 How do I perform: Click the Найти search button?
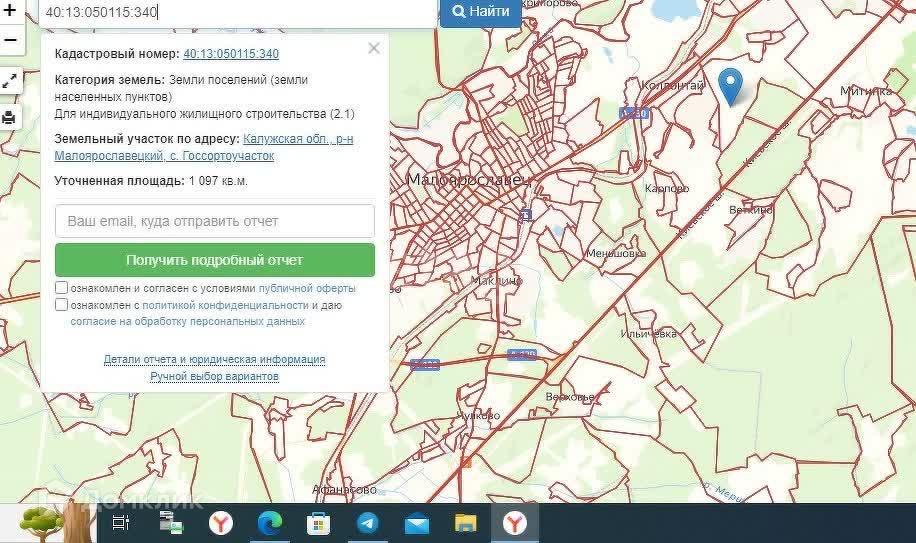tap(480, 12)
